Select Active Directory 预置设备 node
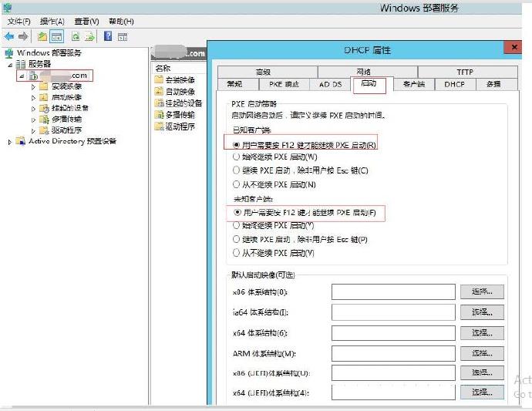Screen dimensions: 532x411 tap(66, 141)
